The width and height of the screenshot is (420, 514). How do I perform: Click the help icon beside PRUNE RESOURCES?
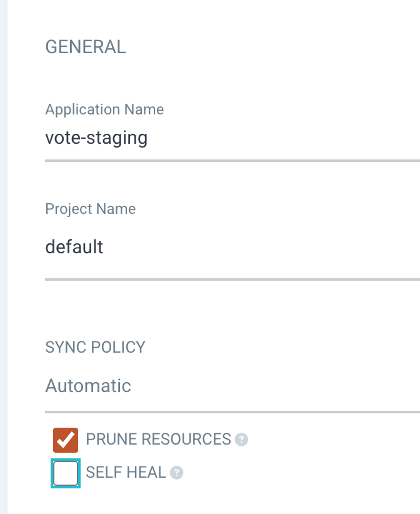pyautogui.click(x=241, y=440)
